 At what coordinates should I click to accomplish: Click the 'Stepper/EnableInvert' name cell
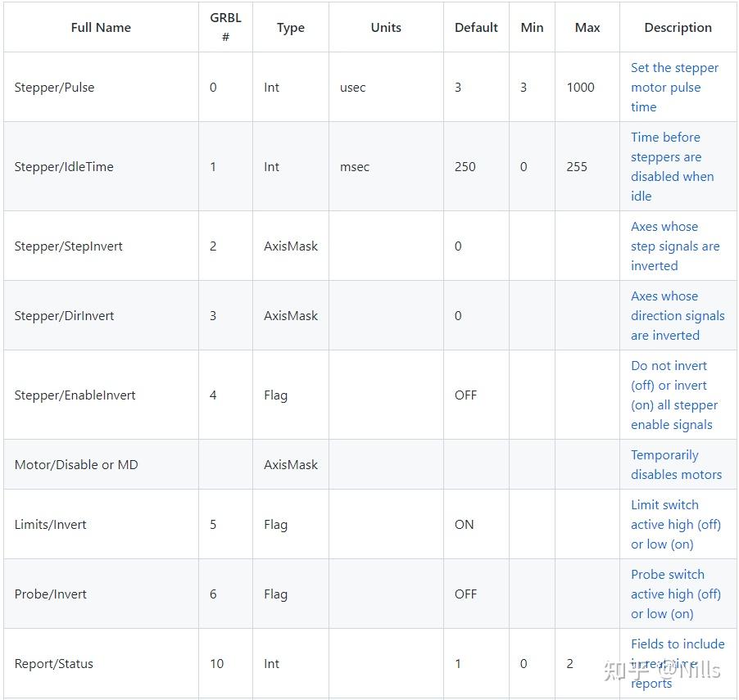click(x=75, y=395)
